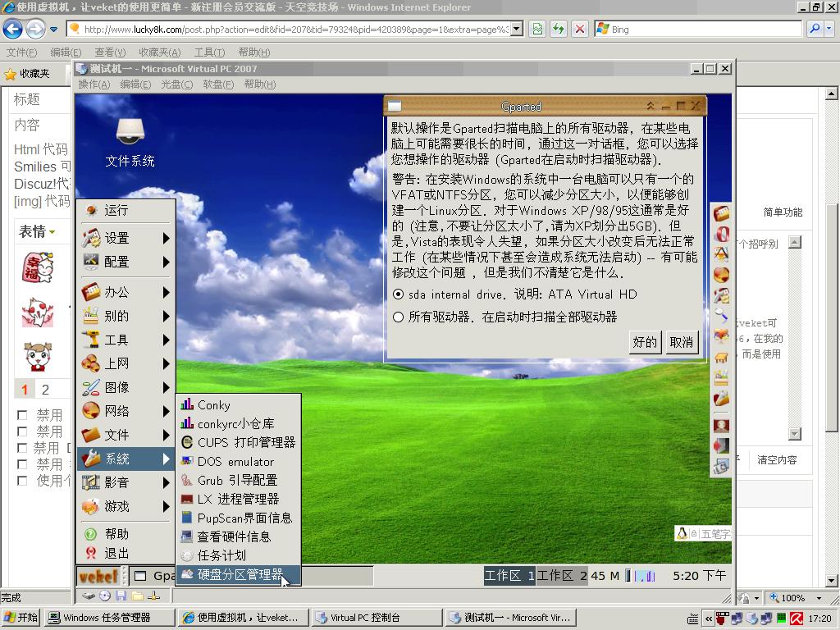Open the 100% zoom level control
Image resolution: width=840 pixels, height=630 pixels.
pyautogui.click(x=795, y=598)
